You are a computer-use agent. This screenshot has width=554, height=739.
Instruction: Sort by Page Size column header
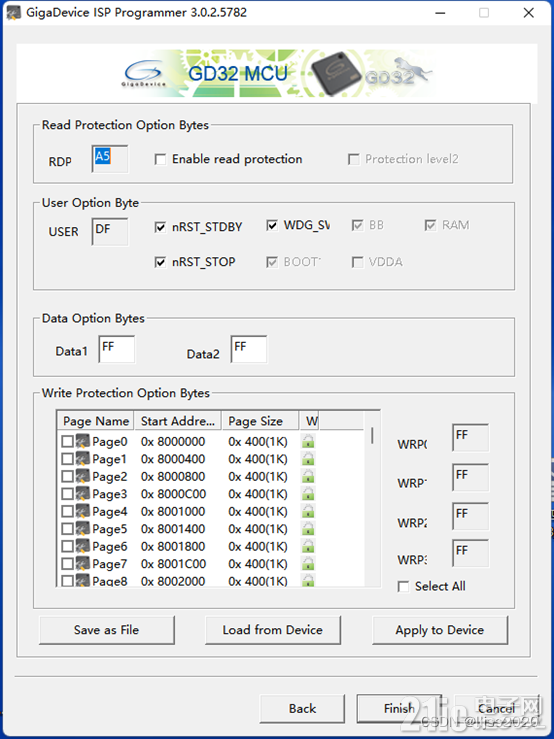click(260, 421)
